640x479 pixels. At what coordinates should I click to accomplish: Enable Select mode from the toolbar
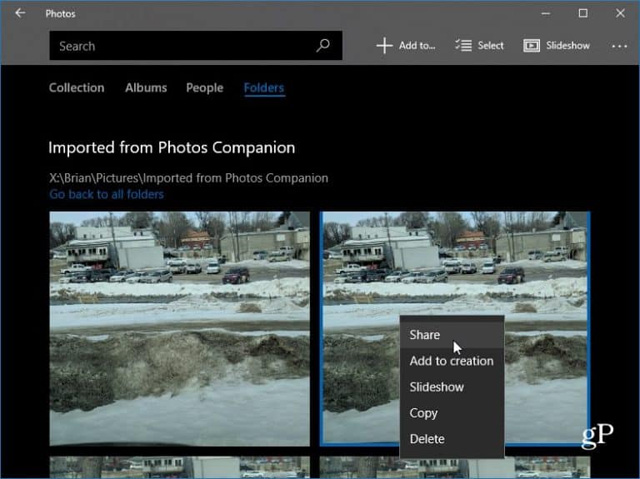click(479, 46)
